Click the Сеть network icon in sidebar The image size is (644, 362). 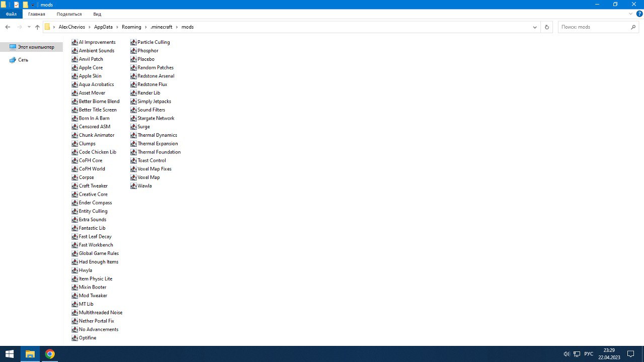click(x=13, y=60)
